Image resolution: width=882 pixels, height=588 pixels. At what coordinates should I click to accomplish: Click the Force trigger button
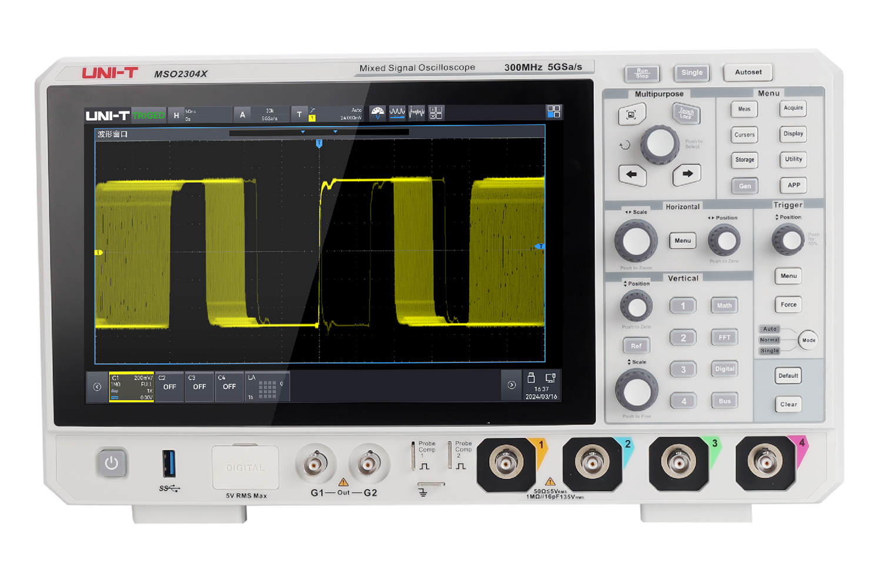(x=789, y=305)
